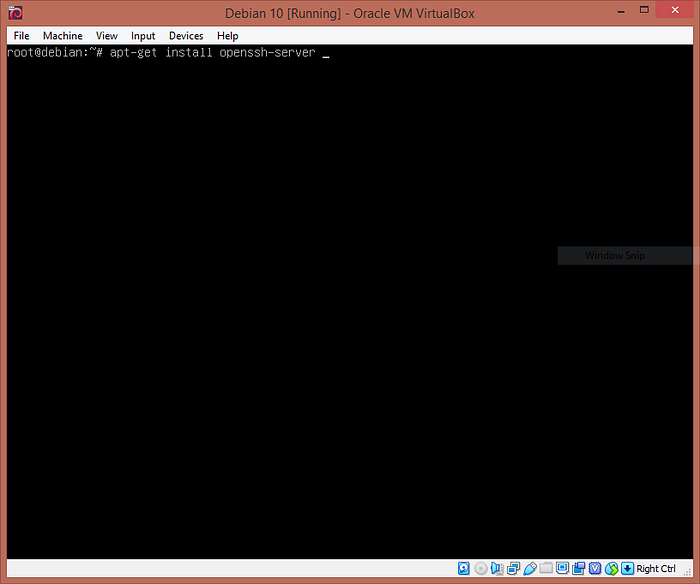Viewport: 700px width, 584px height.
Task: Open the Machine menu
Action: (62, 36)
